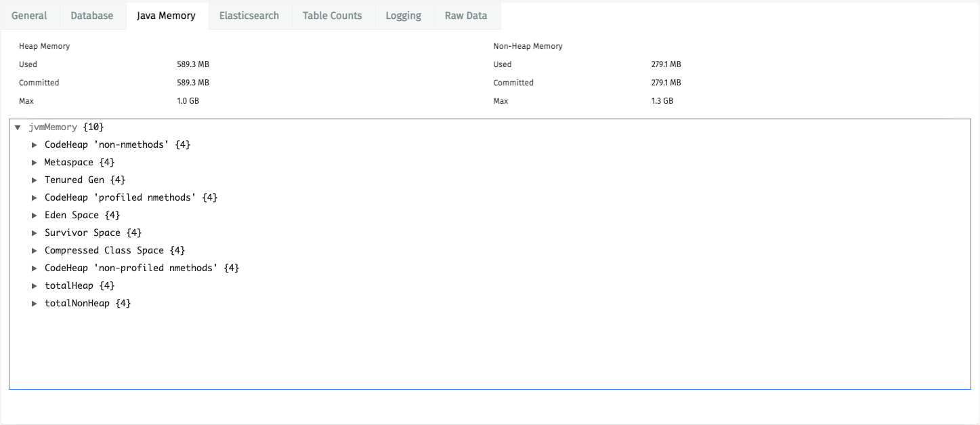Expand the Compressed Class Space node

[x=35, y=250]
